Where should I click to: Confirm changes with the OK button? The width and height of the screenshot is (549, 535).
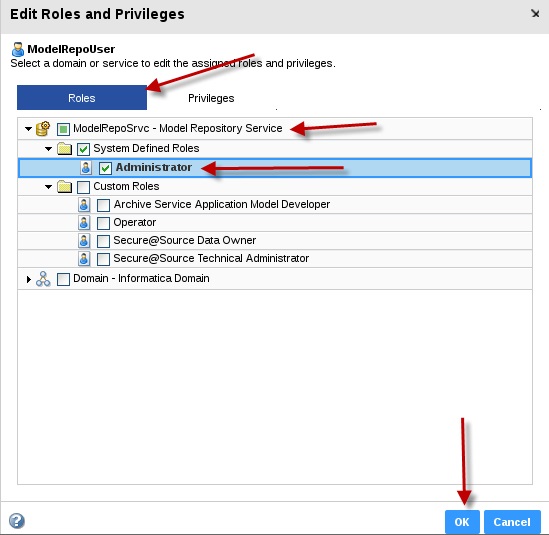(x=462, y=522)
